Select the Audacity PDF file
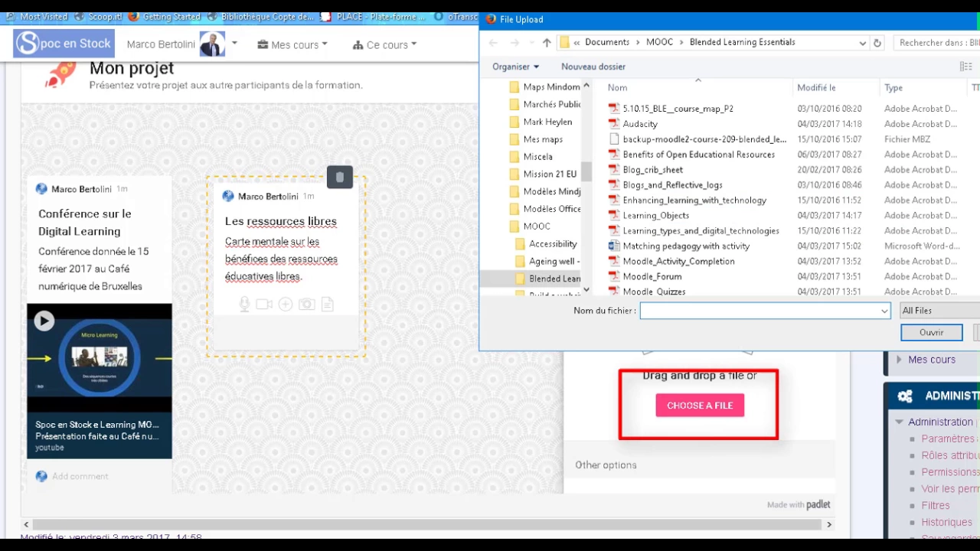 coord(640,124)
